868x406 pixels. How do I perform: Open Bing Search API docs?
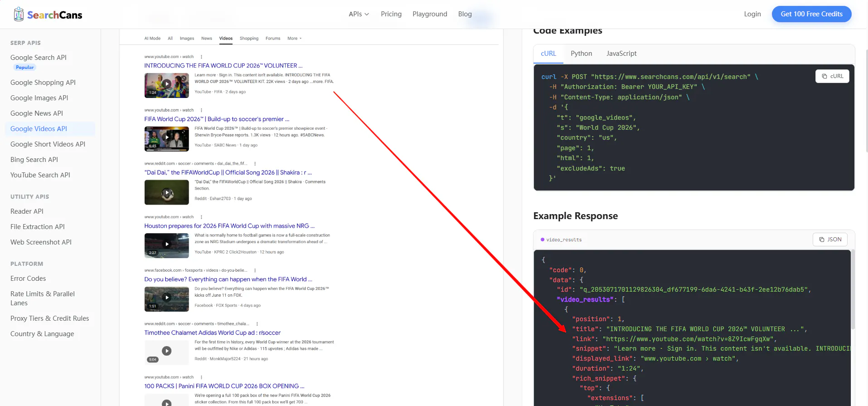(34, 160)
